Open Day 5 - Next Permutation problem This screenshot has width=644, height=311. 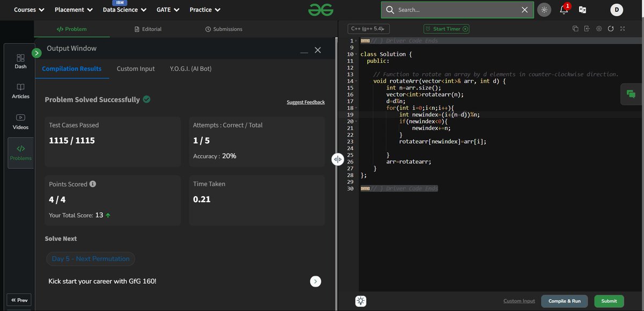click(91, 258)
